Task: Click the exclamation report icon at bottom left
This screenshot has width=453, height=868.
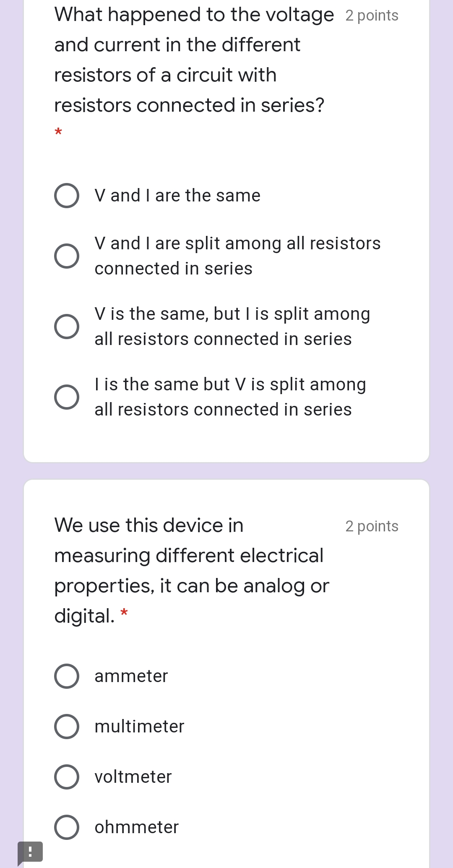Action: (30, 852)
